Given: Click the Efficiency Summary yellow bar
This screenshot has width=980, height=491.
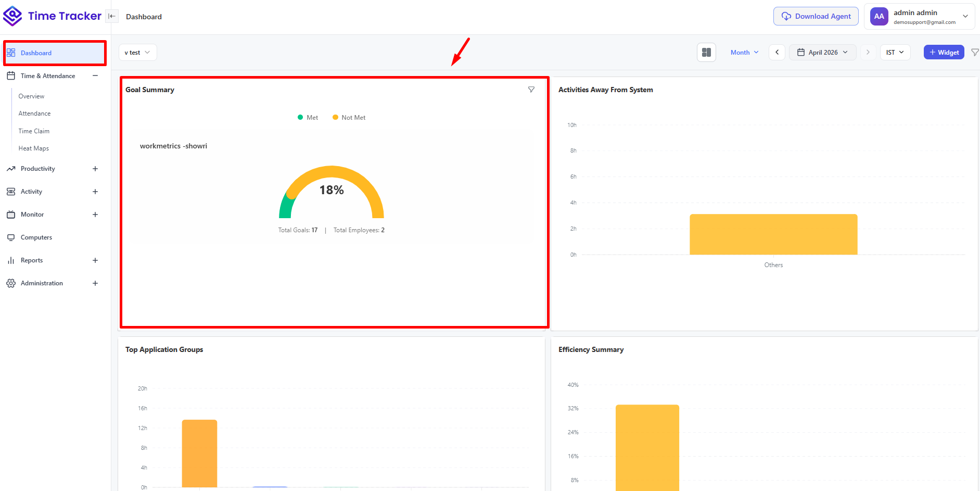Looking at the screenshot, I should (x=647, y=448).
